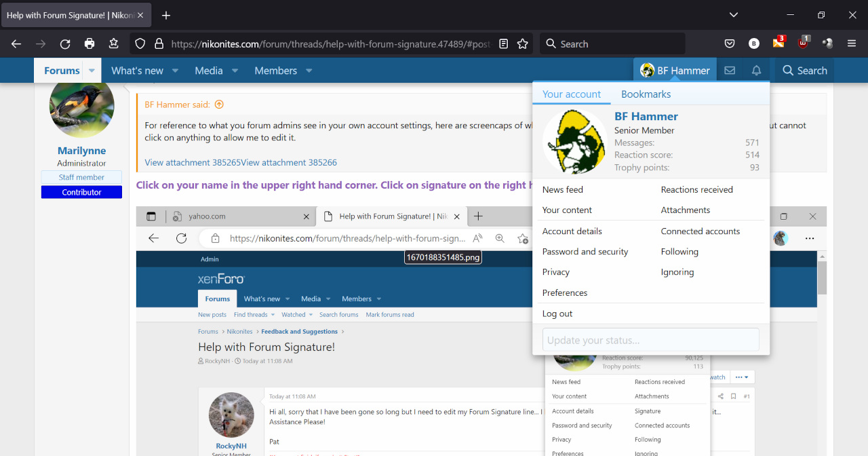This screenshot has width=868, height=456.
Task: Expand the What's new dropdown arrow
Action: [x=175, y=71]
